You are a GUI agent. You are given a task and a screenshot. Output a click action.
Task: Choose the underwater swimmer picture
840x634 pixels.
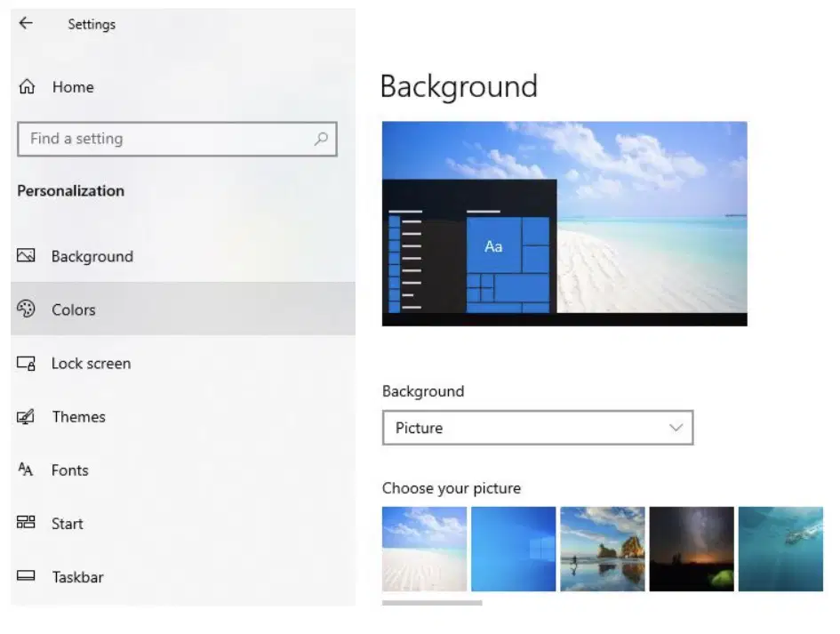tap(780, 549)
